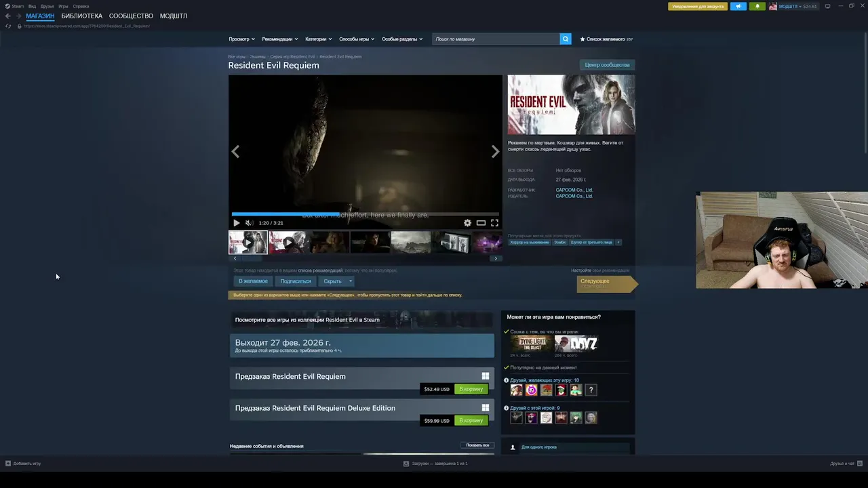
Task: Expand more tags plus button
Action: point(618,242)
